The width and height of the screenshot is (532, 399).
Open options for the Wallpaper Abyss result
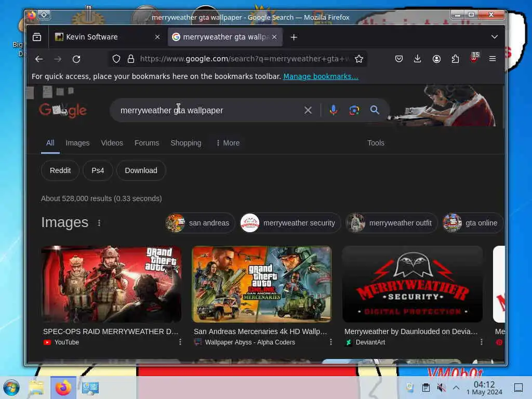(331, 342)
